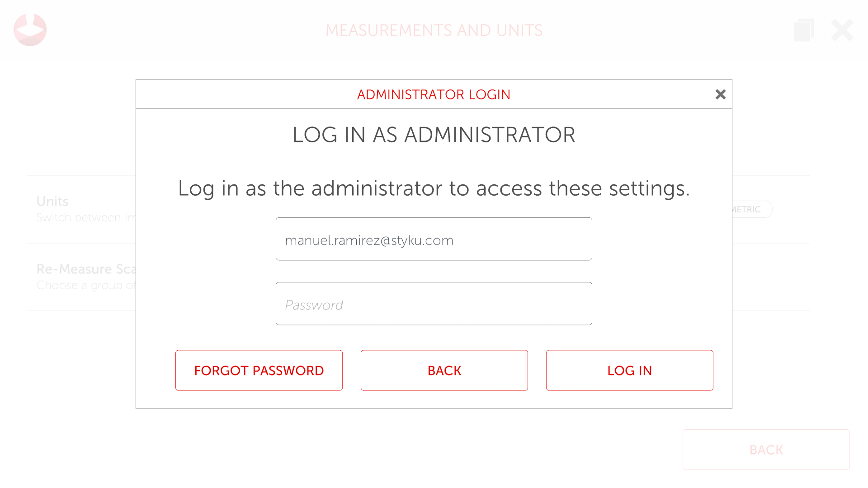The height and width of the screenshot is (488, 868).
Task: Focus the Password field
Action: tap(434, 304)
